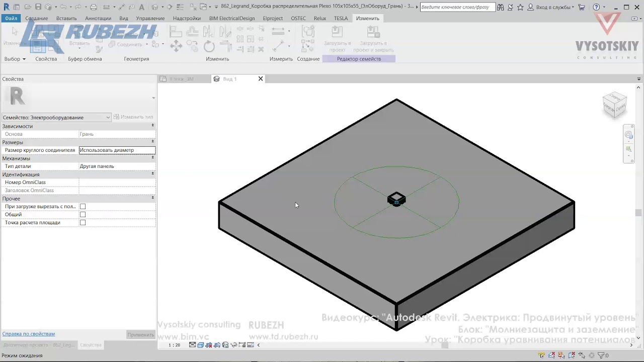Click the binoculars search icon
This screenshot has height=362, width=644.
click(500, 7)
